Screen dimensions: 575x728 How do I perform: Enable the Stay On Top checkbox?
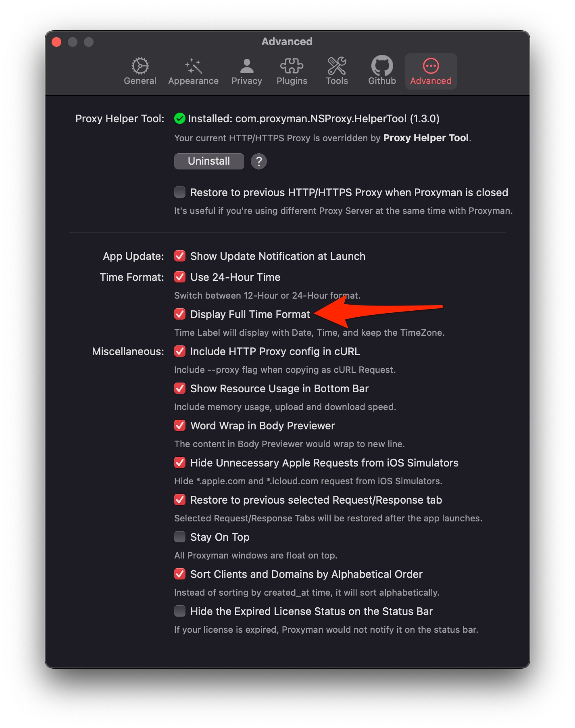pos(180,537)
